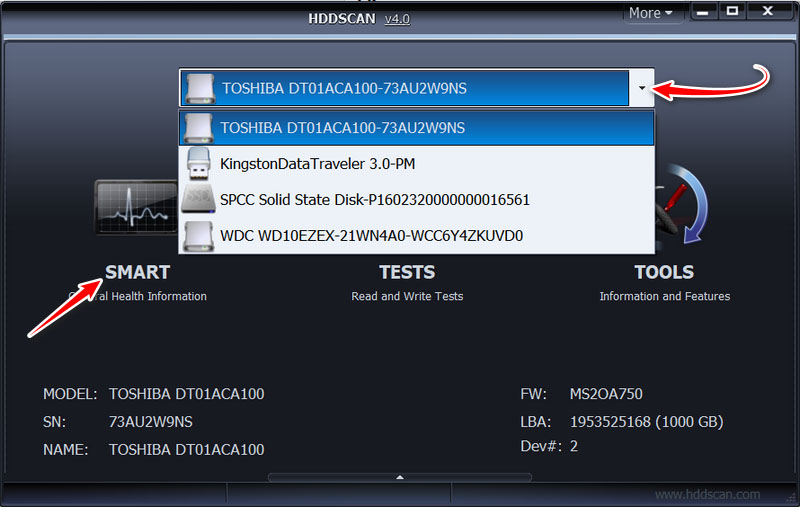This screenshot has height=507, width=800.
Task: Open the More dropdown menu
Action: [650, 13]
